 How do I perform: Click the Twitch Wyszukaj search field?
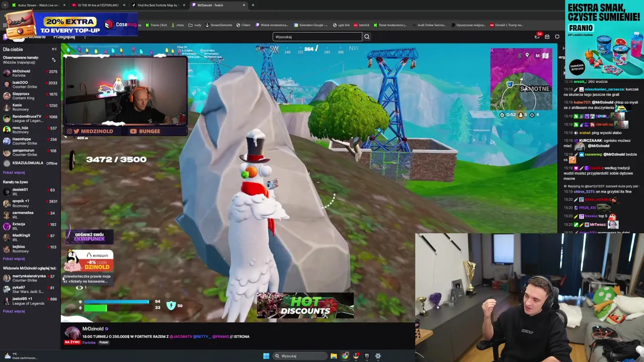[x=317, y=37]
